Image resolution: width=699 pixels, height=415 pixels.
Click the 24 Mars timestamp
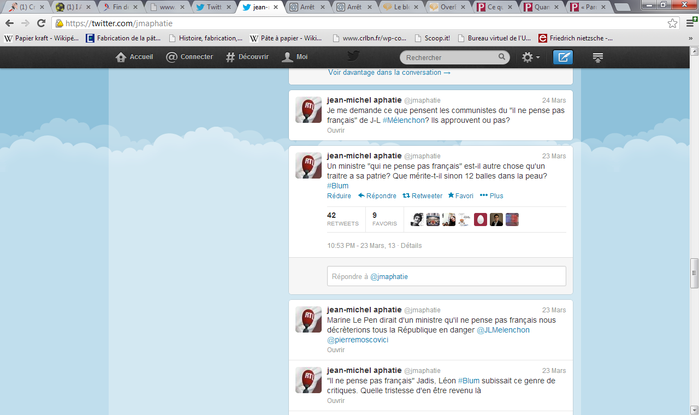coord(554,100)
